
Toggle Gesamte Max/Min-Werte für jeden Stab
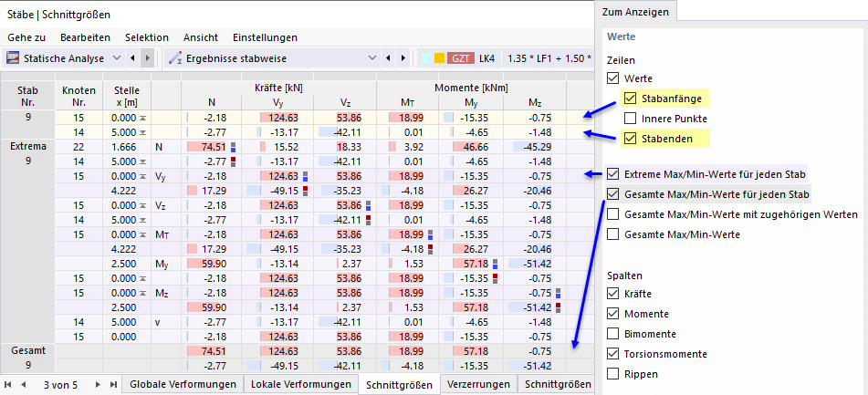coord(612,194)
